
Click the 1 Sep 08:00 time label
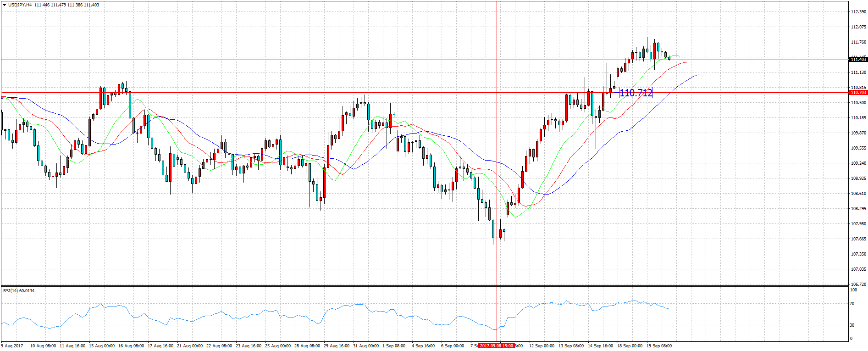click(x=393, y=346)
